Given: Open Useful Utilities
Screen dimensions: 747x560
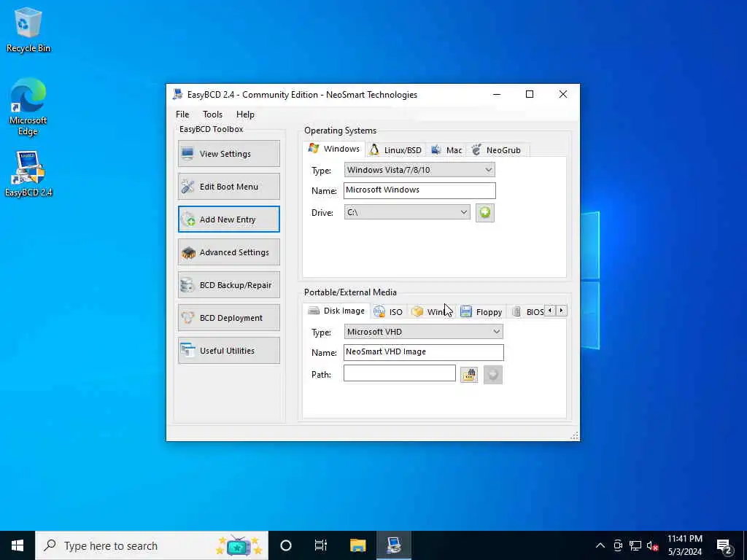Looking at the screenshot, I should point(228,351).
